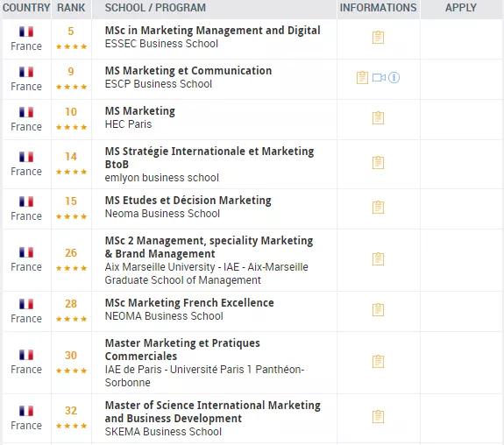The height and width of the screenshot is (445, 504).
Task: Open clipboard icon for IAE de Paris
Action: tap(378, 362)
